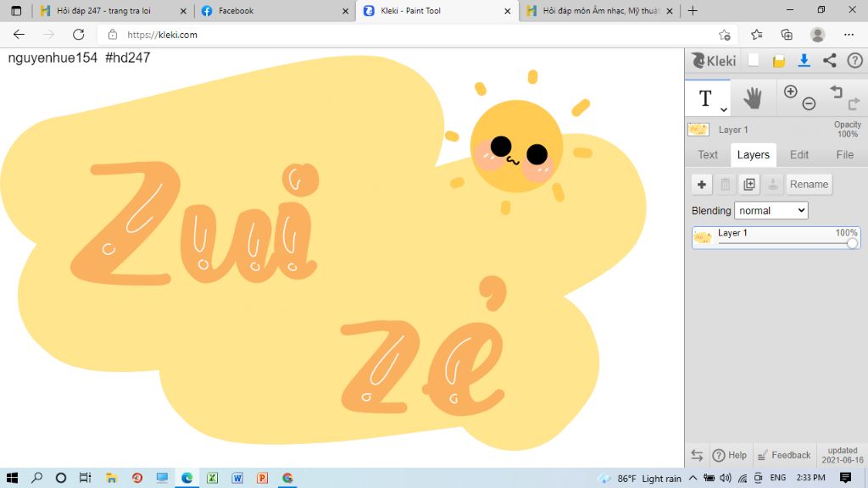Image resolution: width=868 pixels, height=488 pixels.
Task: Select the Text tool
Action: pos(705,98)
